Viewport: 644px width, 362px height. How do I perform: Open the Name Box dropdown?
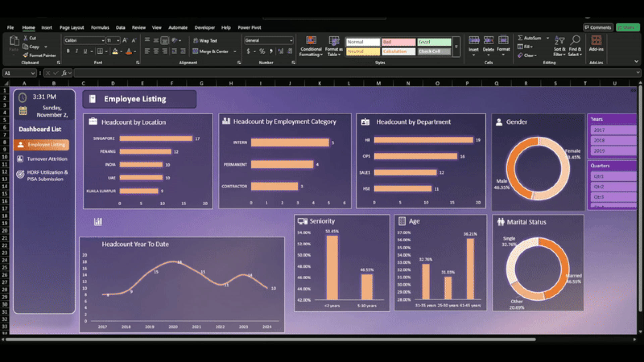(x=33, y=73)
